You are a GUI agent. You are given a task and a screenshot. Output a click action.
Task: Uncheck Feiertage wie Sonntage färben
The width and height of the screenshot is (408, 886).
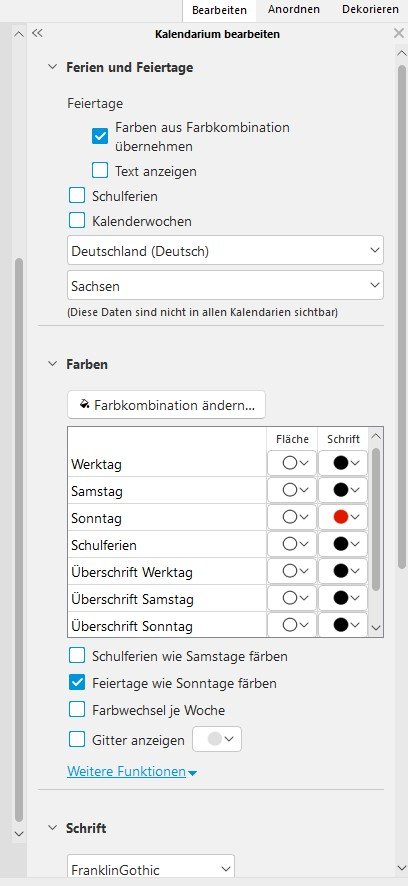tap(77, 683)
